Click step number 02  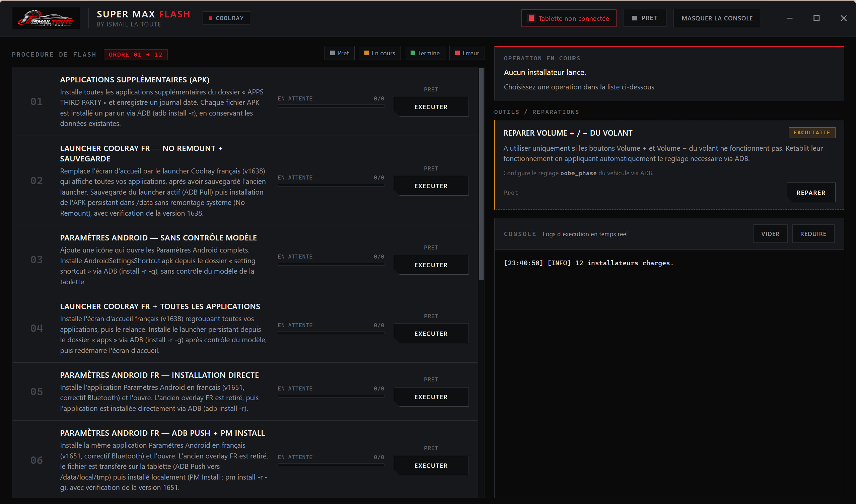[37, 181]
